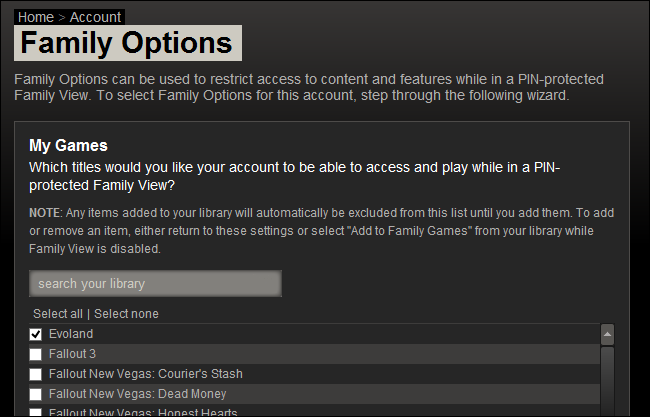Click the Courier's Stash title text
Image resolution: width=650 pixels, height=417 pixels.
145,374
